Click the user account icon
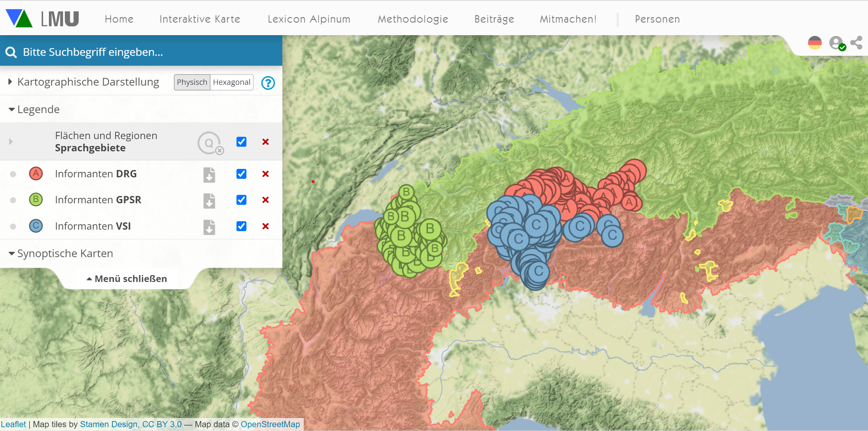The width and height of the screenshot is (868, 431). click(837, 43)
